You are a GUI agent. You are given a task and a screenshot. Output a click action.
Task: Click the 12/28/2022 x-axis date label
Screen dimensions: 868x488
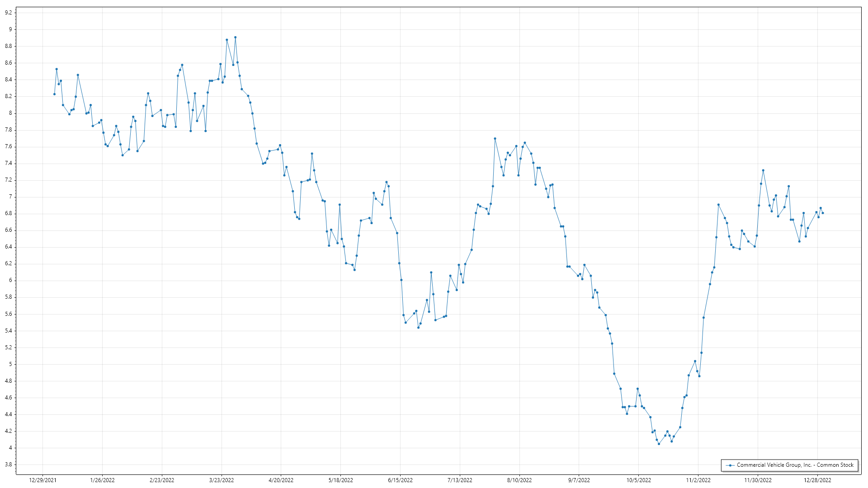click(817, 480)
